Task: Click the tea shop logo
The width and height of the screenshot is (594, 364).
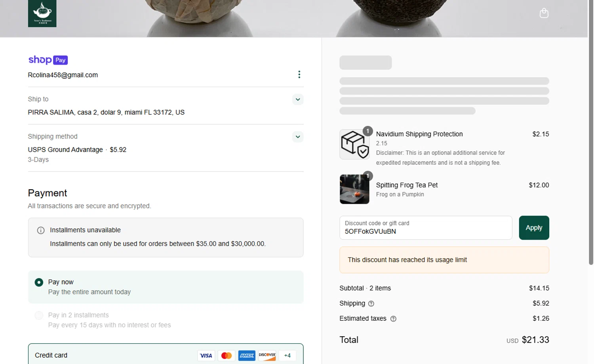Action: click(x=42, y=13)
